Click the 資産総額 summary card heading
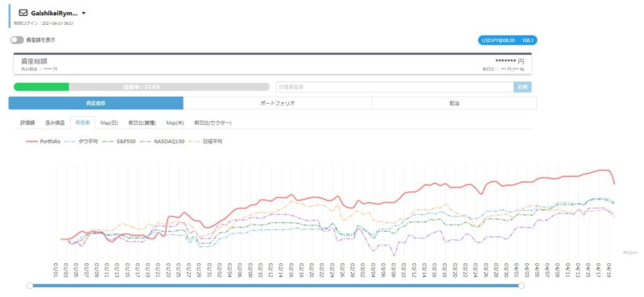This screenshot has width=644, height=297. (35, 61)
